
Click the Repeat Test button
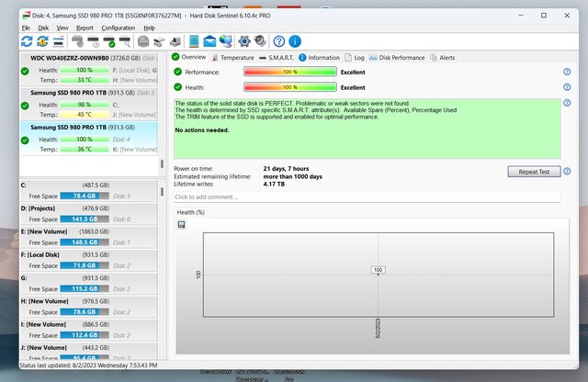(x=533, y=172)
